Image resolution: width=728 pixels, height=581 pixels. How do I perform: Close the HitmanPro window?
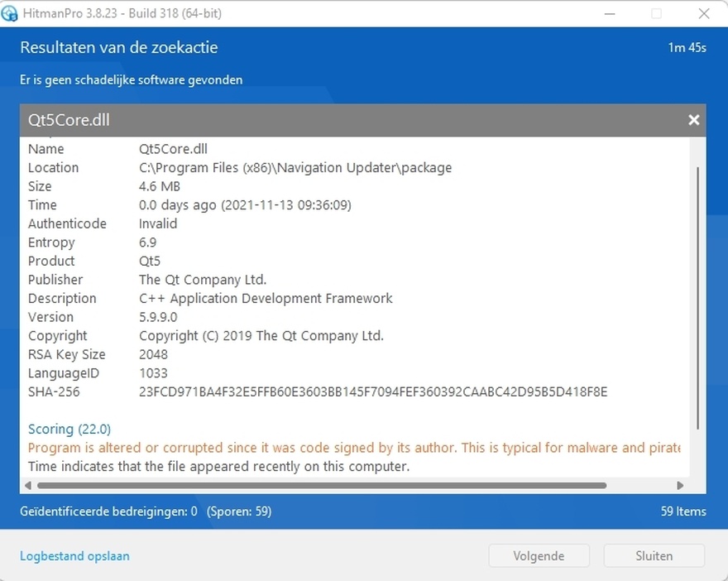click(704, 13)
